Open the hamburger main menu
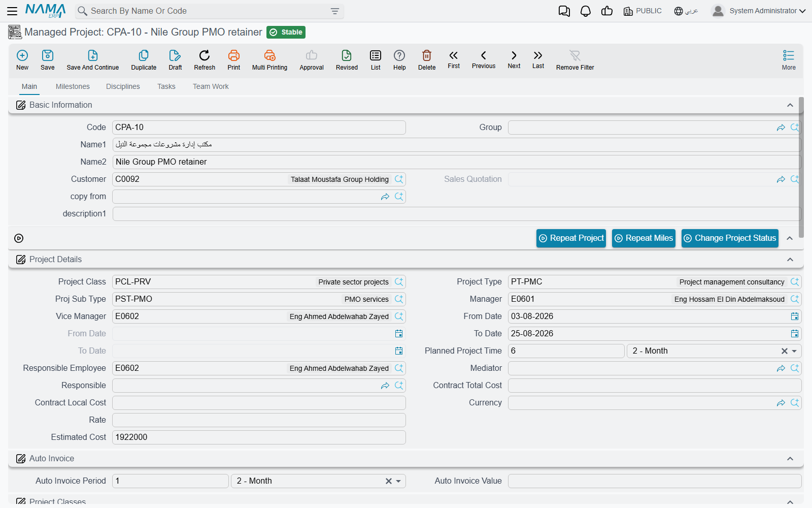 [x=12, y=11]
